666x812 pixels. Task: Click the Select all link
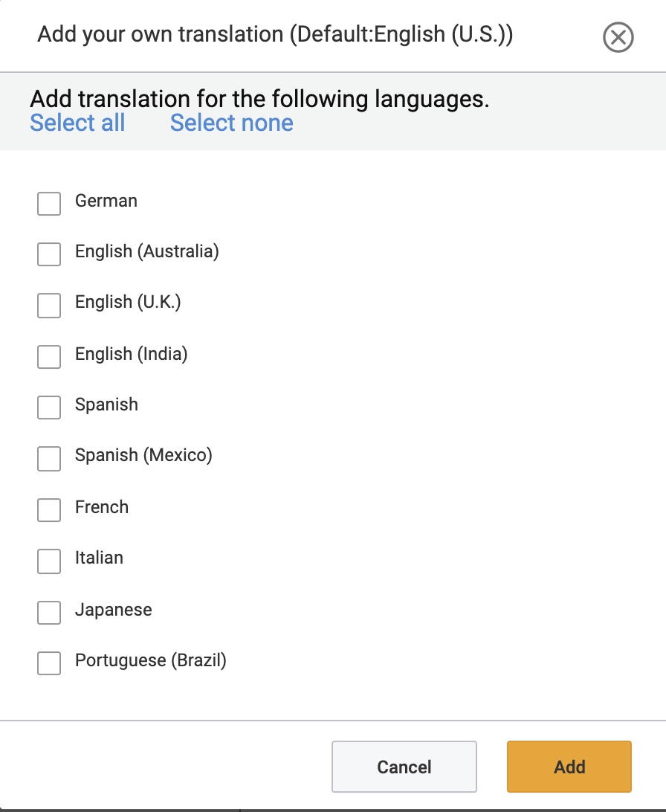[x=77, y=123]
